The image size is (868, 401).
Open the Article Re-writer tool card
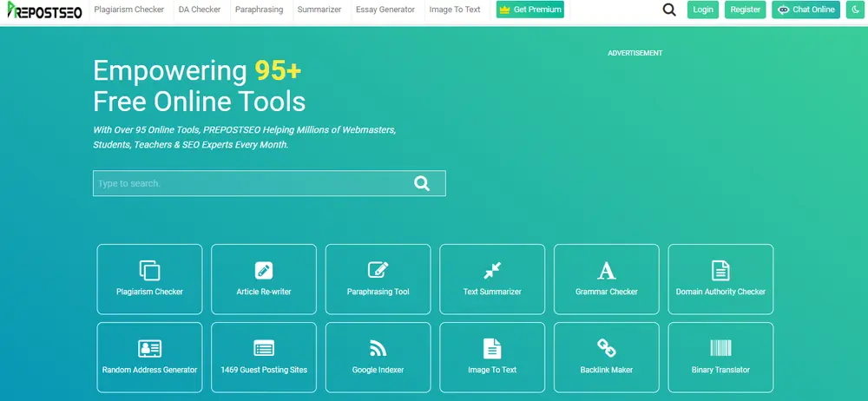[264, 278]
